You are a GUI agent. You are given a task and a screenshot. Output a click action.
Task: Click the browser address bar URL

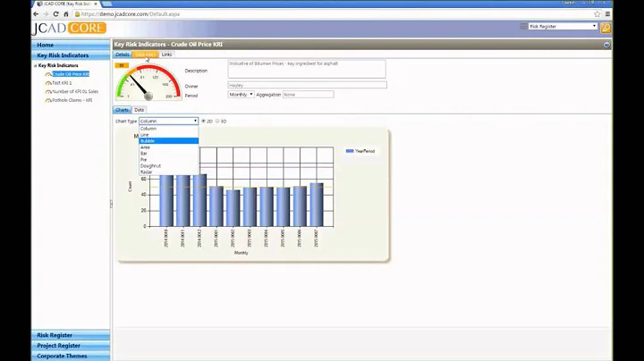click(131, 14)
